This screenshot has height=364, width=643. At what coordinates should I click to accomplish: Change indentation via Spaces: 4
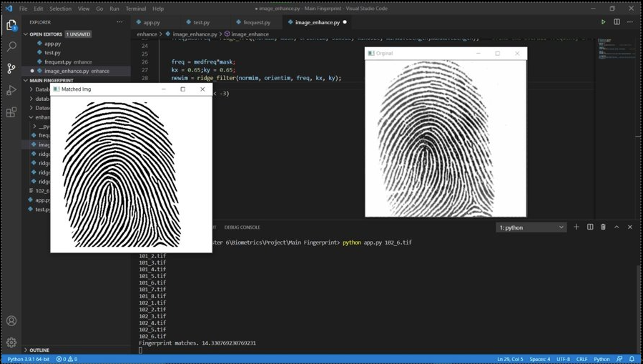[540, 359]
